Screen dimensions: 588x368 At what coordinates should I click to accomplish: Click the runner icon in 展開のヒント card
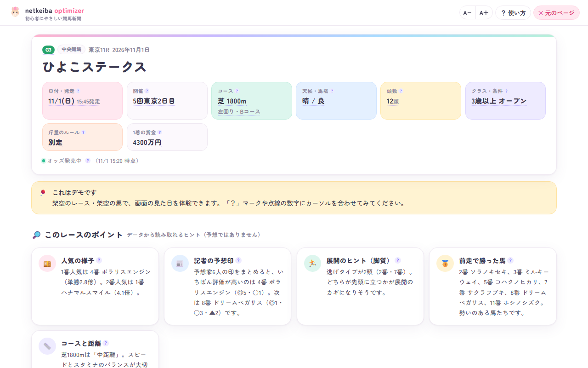pos(313,264)
